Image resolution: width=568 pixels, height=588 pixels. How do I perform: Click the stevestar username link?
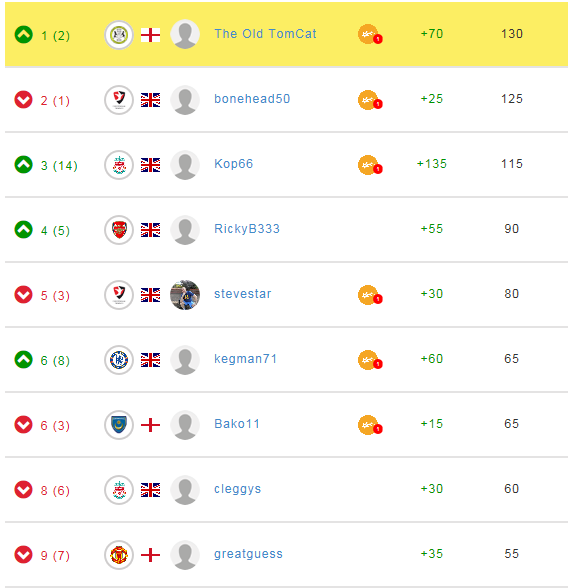point(243,294)
